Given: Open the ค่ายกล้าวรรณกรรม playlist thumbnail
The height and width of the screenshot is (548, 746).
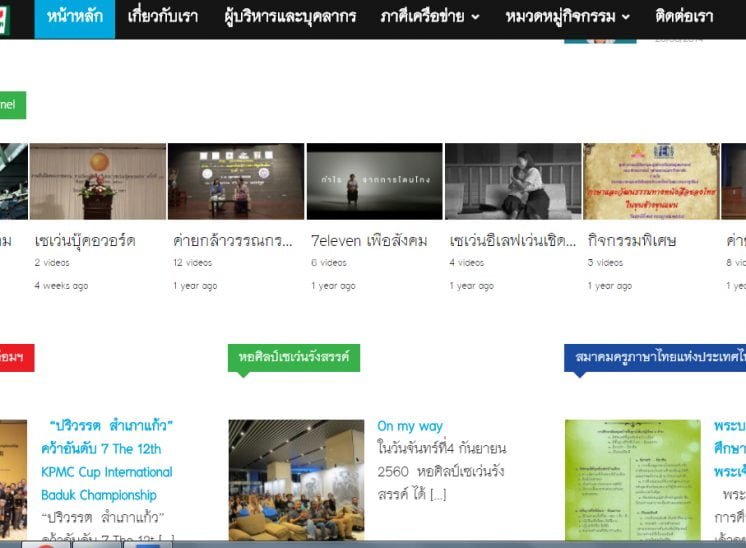Looking at the screenshot, I should click(x=236, y=181).
